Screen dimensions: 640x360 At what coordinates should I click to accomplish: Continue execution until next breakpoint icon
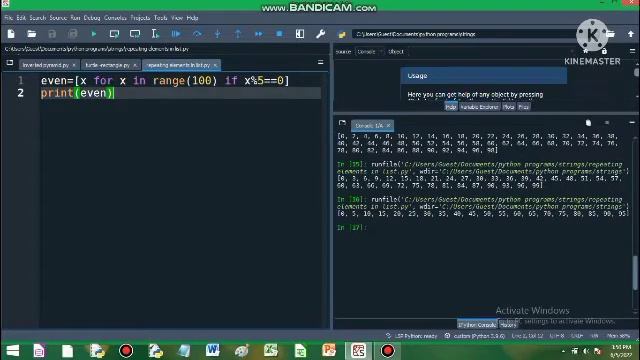pyautogui.click(x=259, y=34)
